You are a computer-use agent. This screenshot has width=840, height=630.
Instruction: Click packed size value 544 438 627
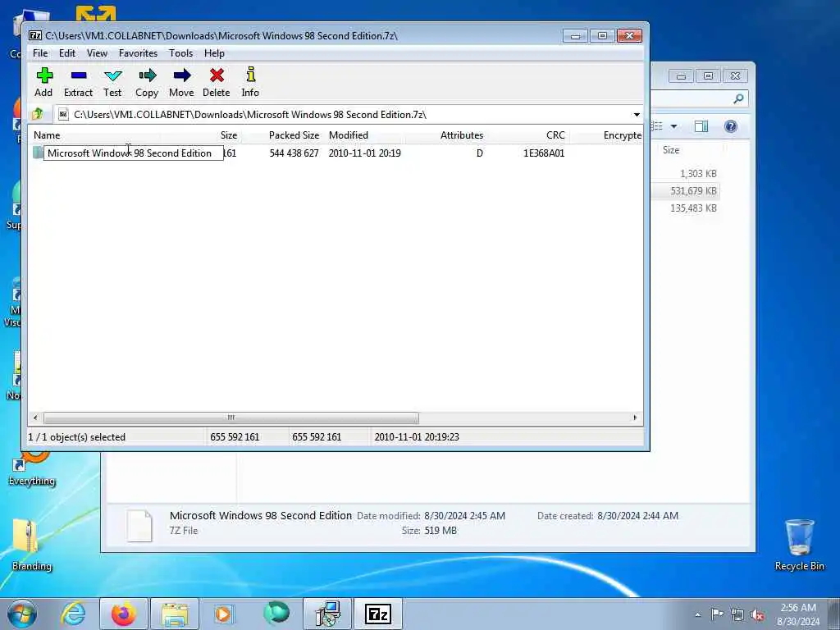tap(294, 153)
